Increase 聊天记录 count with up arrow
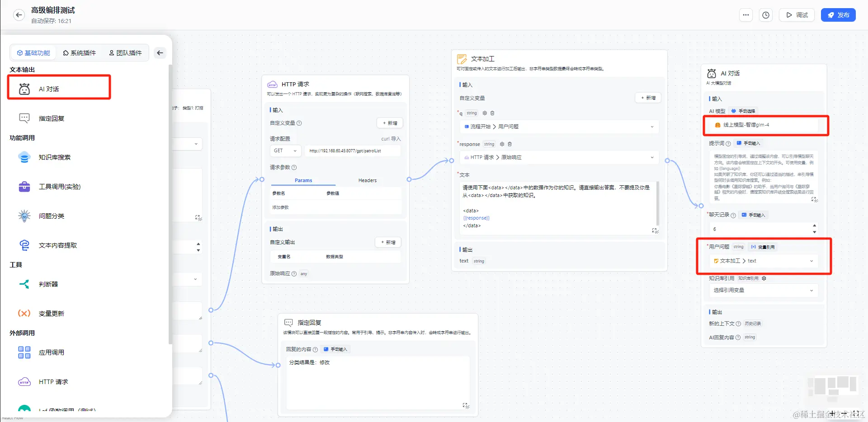The image size is (868, 422). click(815, 225)
